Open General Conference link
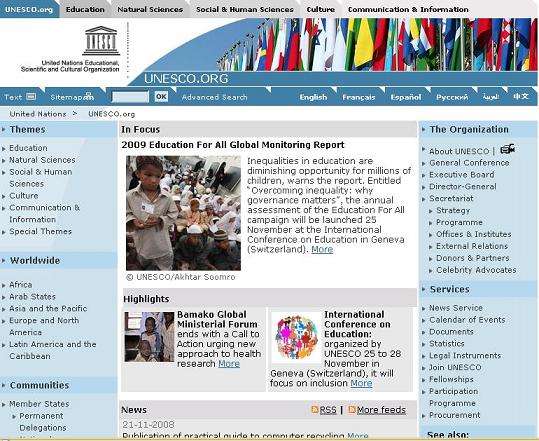The height and width of the screenshot is (441, 539). pyautogui.click(x=469, y=163)
